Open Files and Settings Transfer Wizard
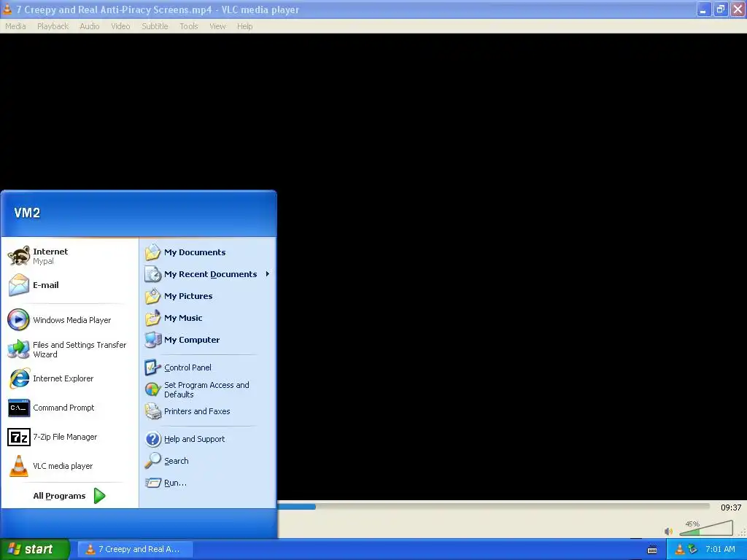 pos(69,349)
